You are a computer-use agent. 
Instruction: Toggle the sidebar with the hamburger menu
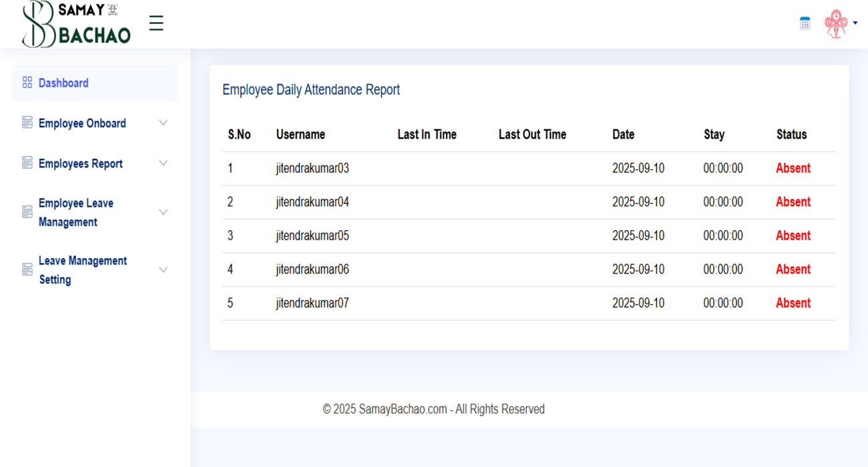156,23
